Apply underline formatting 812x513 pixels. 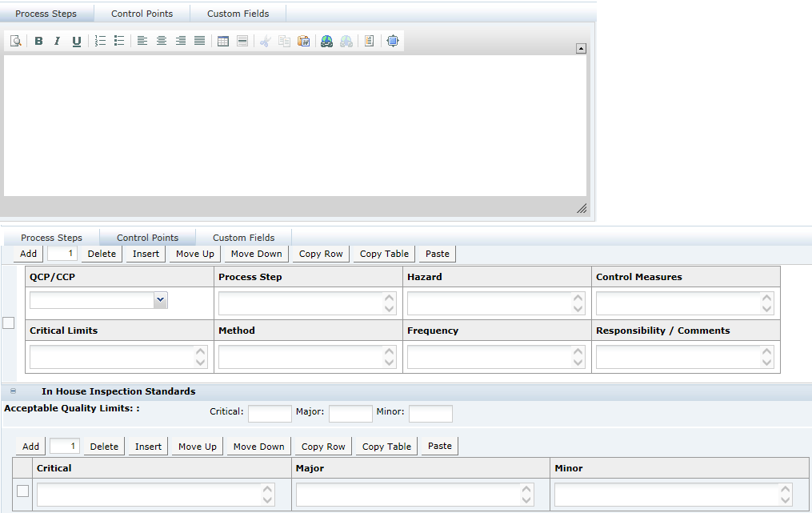(76, 41)
